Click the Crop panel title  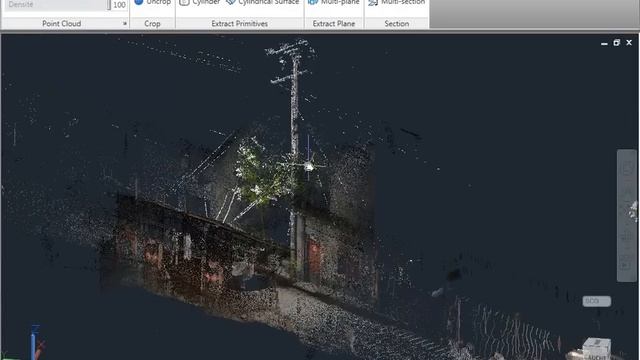[152, 24]
